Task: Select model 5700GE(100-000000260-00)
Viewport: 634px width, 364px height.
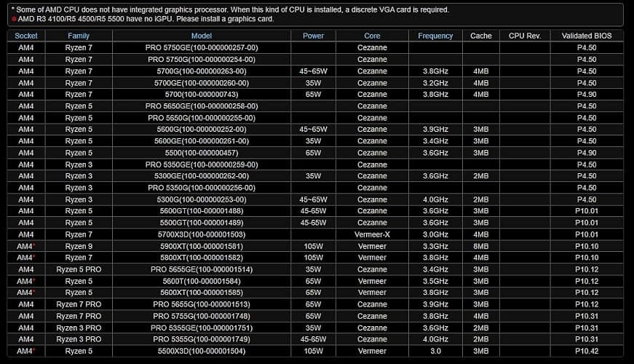Action: click(202, 83)
